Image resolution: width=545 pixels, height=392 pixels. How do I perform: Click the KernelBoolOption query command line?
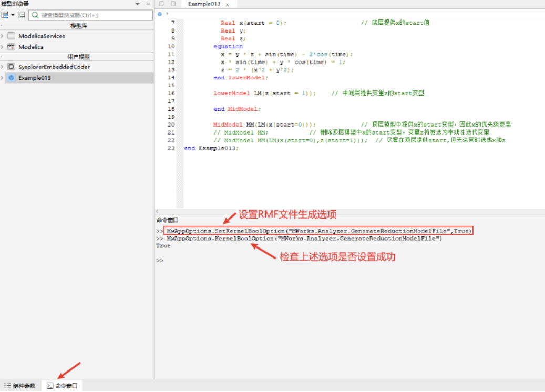tap(304, 239)
